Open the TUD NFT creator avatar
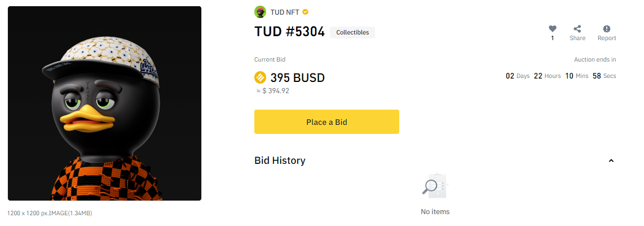 [x=261, y=12]
